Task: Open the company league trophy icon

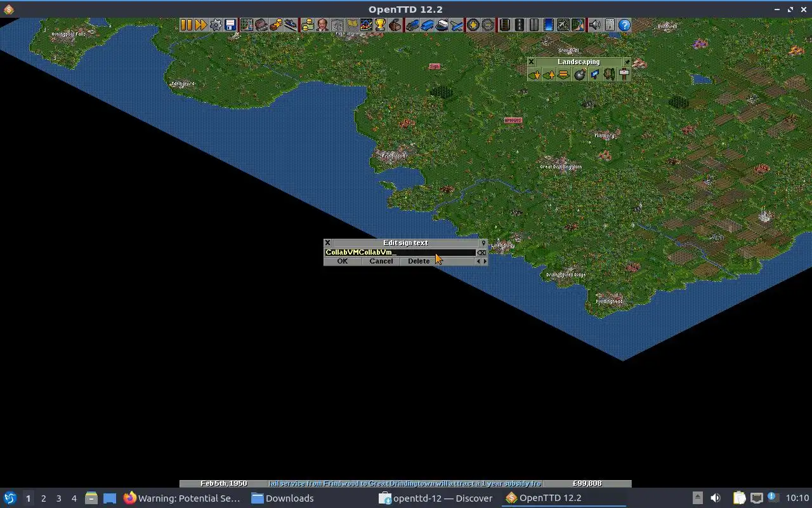Action: pos(380,25)
